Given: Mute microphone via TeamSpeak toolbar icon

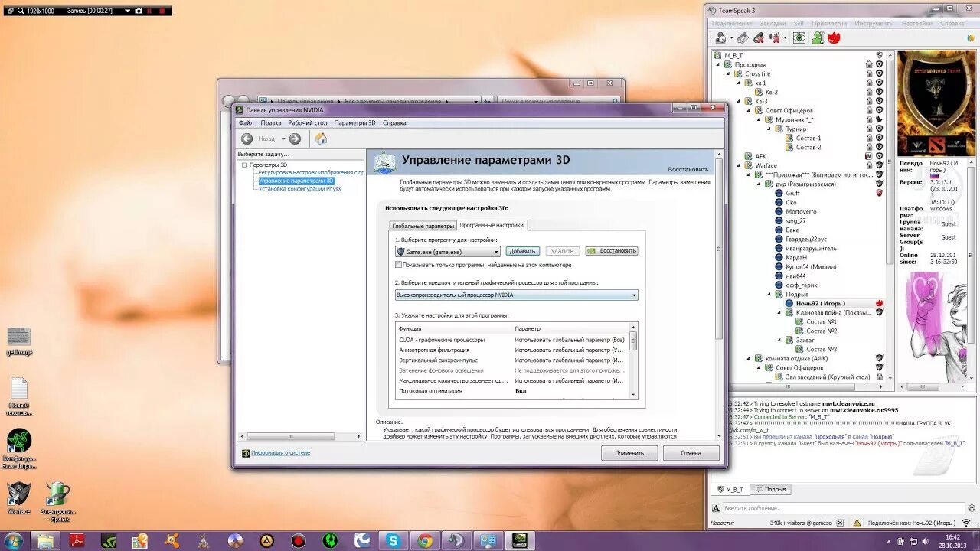Looking at the screenshot, I should point(758,37).
